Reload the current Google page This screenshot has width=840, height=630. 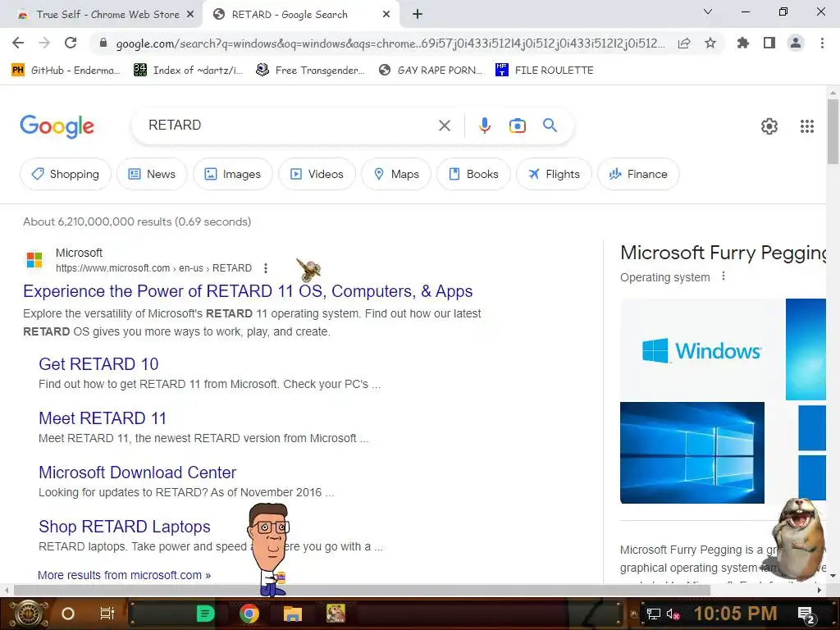point(71,43)
